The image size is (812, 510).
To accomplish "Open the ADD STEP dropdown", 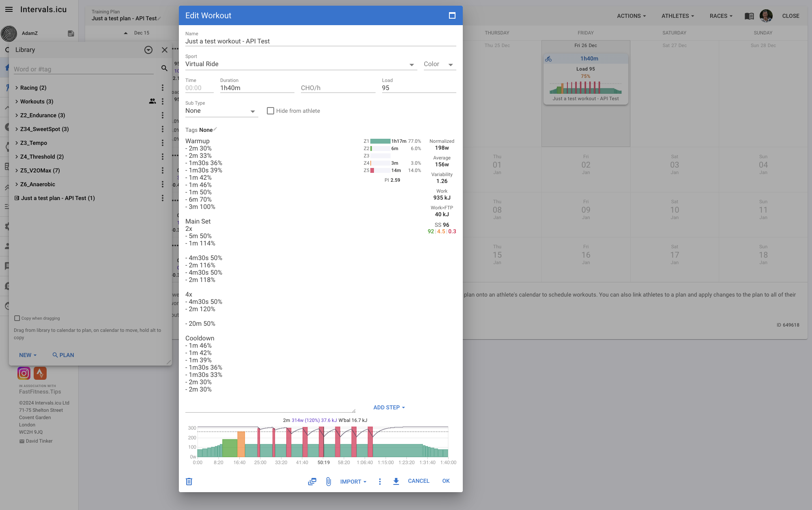I will click(389, 407).
